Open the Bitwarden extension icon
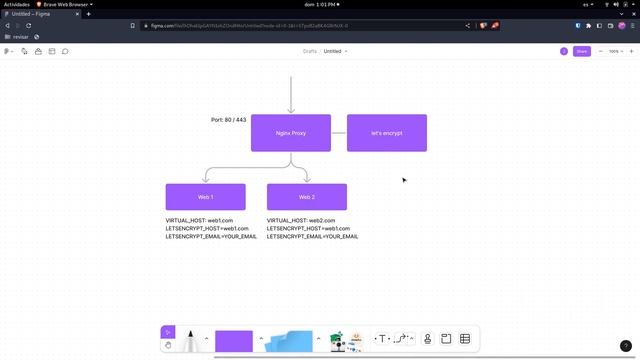 tap(578, 26)
